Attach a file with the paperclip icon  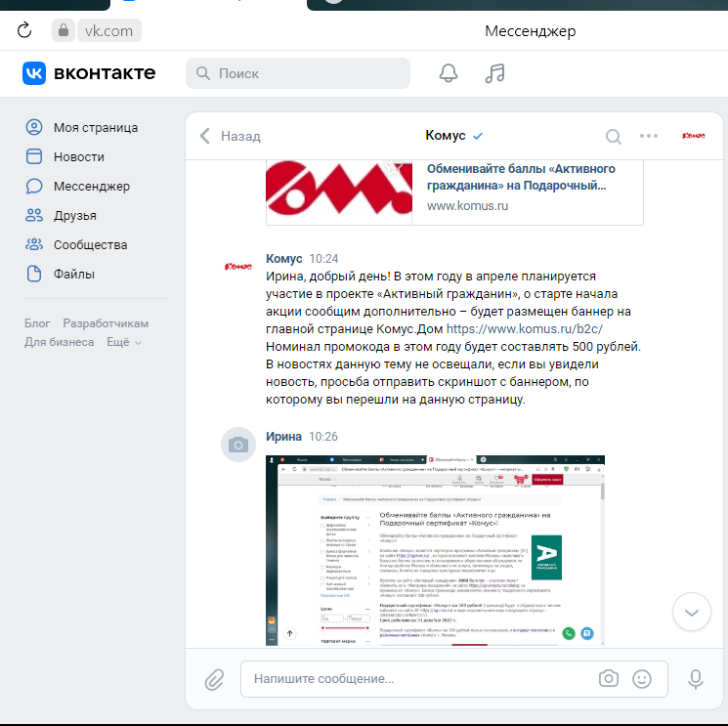pyautogui.click(x=214, y=679)
